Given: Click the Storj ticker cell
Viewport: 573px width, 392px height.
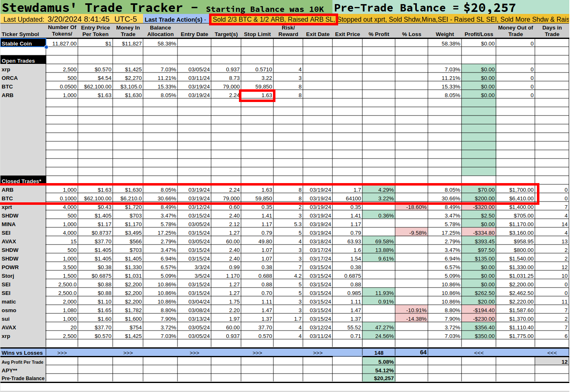Looking at the screenshot, I should (x=23, y=276).
